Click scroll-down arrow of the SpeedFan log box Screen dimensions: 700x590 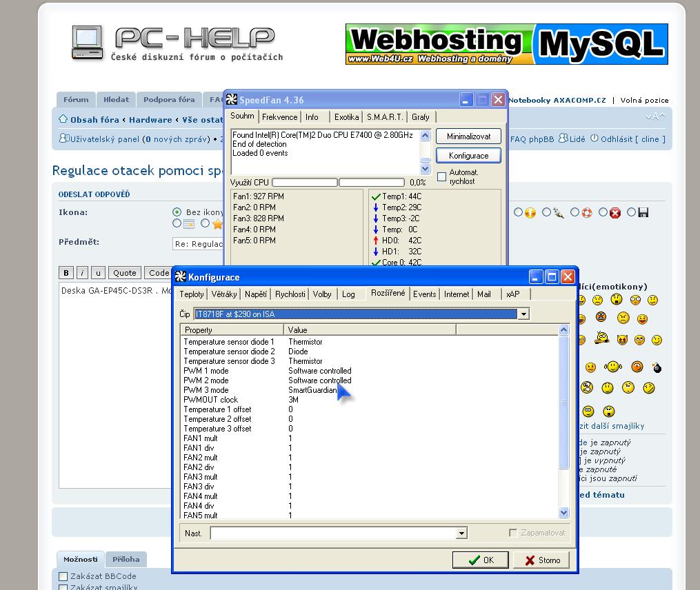pos(425,169)
